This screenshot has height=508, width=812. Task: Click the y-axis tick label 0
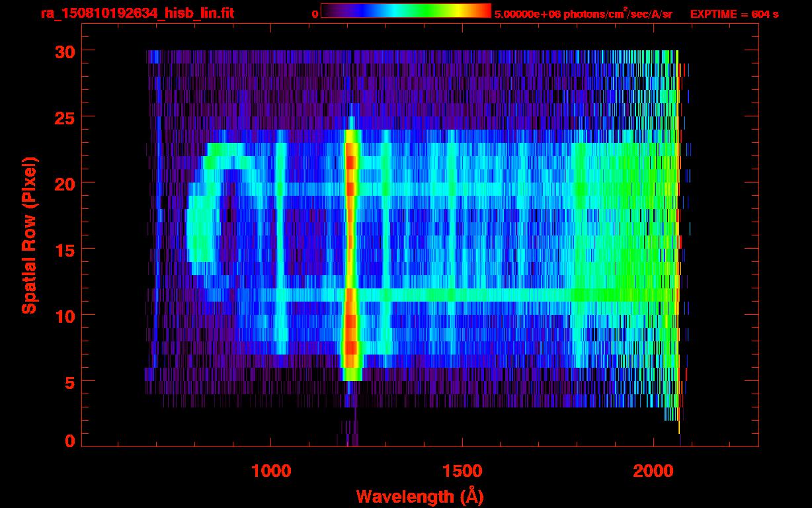(69, 441)
